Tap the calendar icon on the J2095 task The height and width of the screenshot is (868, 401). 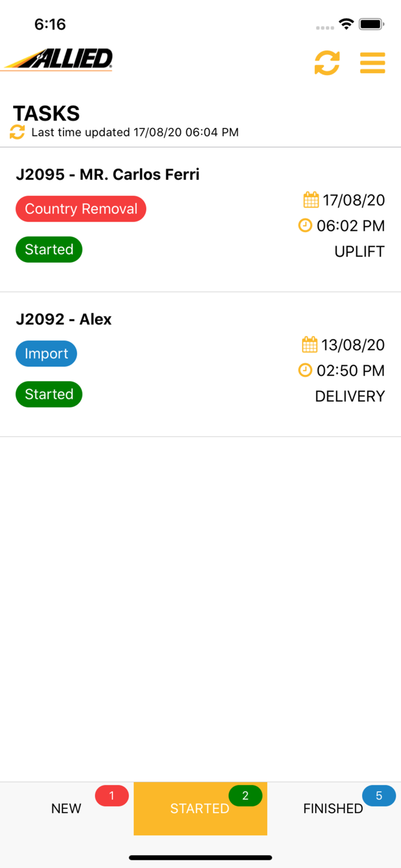[311, 199]
